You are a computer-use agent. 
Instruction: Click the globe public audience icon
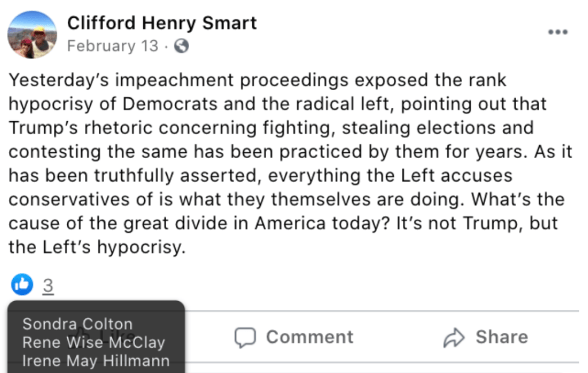[181, 47]
